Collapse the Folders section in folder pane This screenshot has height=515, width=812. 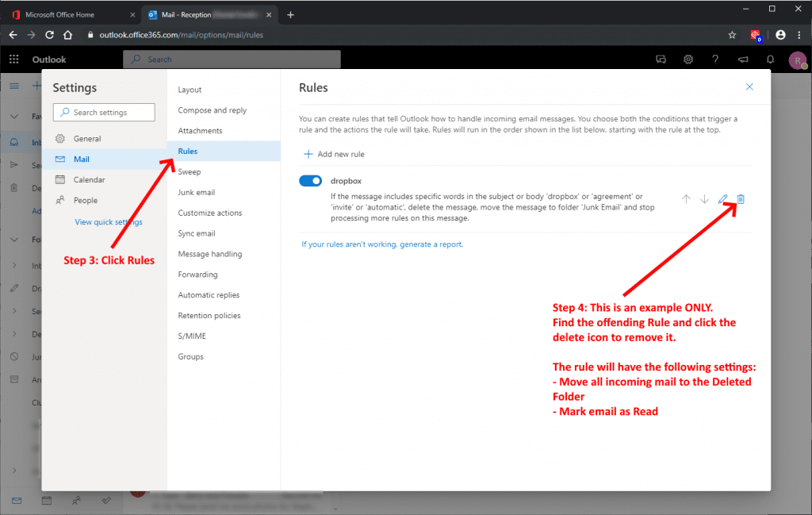coord(13,239)
